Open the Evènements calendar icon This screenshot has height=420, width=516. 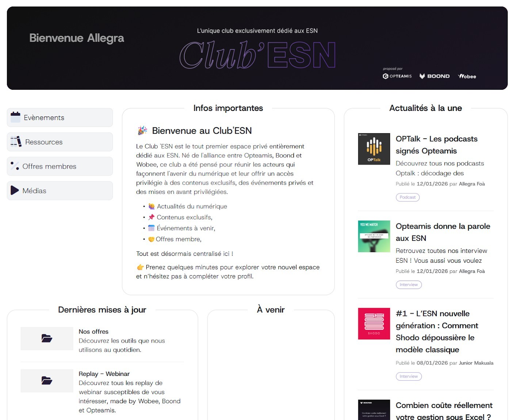pyautogui.click(x=15, y=117)
